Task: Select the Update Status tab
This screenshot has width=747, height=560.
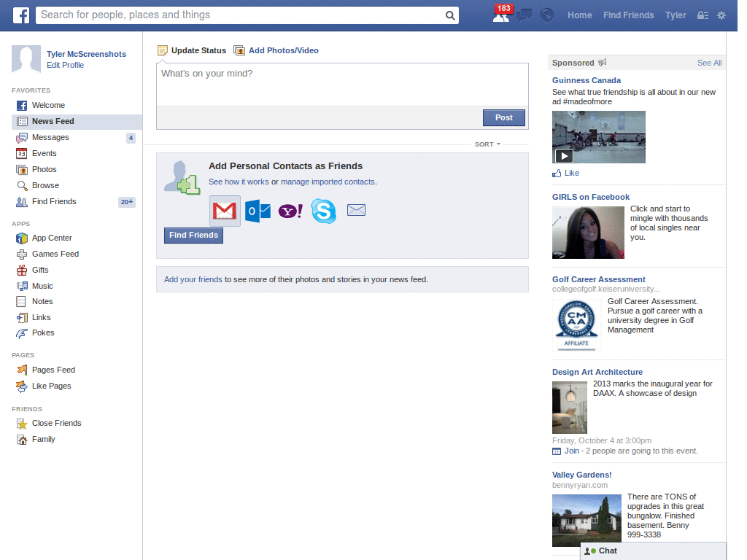Action: [192, 50]
